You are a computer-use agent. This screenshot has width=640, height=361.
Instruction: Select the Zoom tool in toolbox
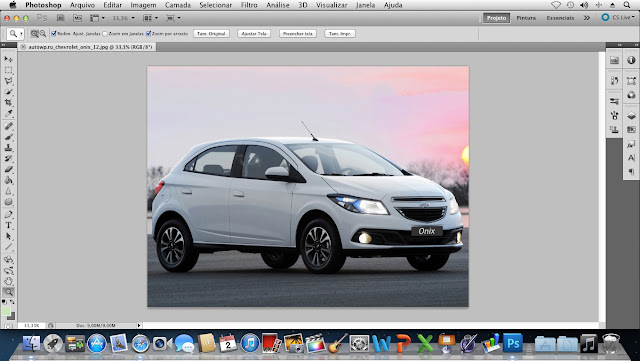[8, 292]
